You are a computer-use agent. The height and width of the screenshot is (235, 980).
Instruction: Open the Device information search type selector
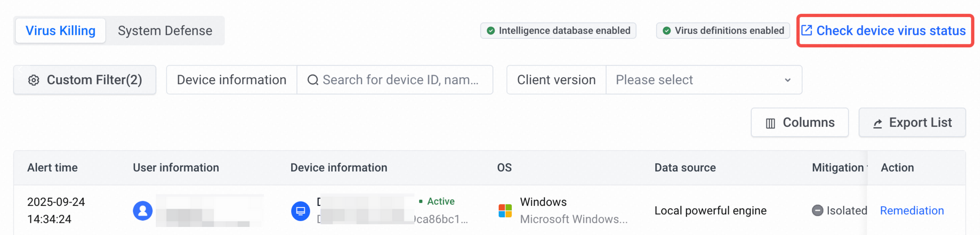tap(231, 80)
